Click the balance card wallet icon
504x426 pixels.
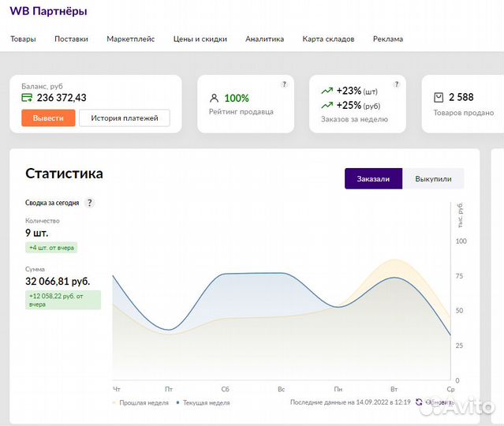pyautogui.click(x=27, y=97)
